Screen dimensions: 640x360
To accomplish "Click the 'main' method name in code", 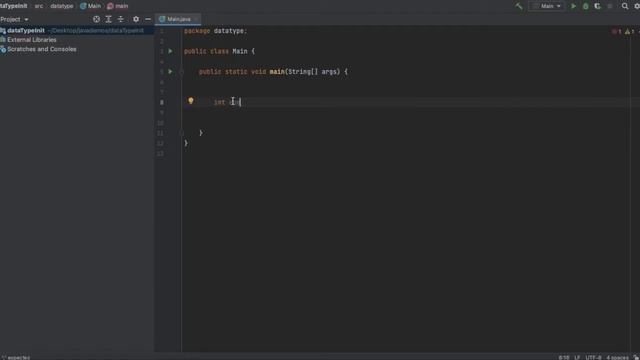I will 277,72.
